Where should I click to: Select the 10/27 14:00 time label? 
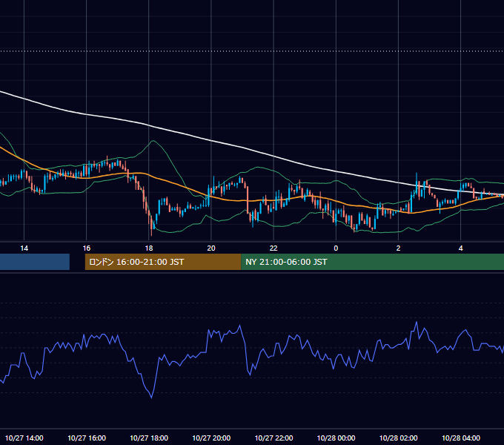[24, 438]
